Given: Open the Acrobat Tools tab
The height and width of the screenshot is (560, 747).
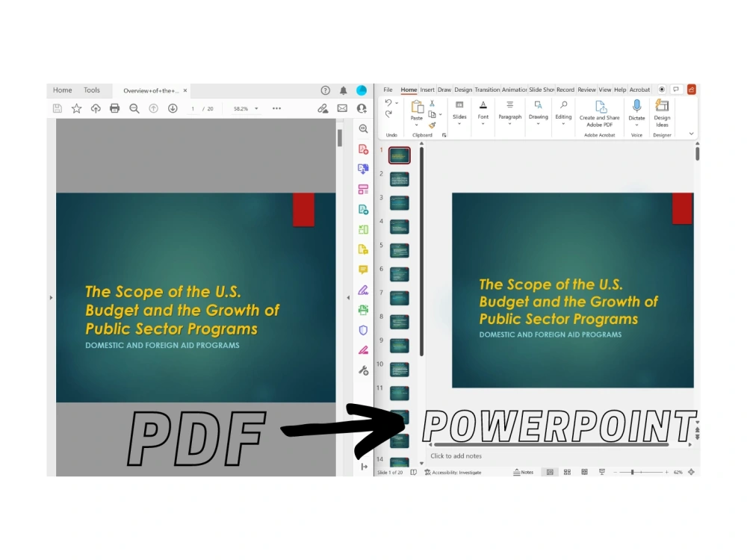Looking at the screenshot, I should point(92,90).
